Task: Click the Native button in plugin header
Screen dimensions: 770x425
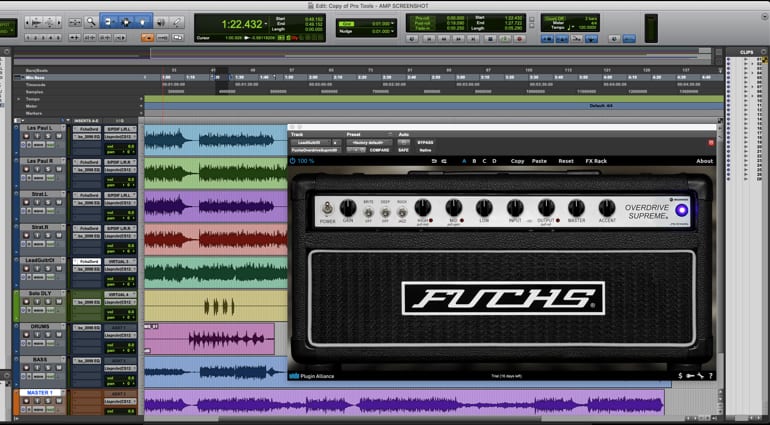Action: coord(425,150)
